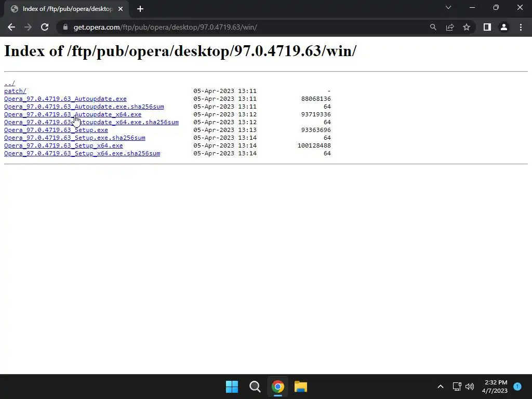
Task: Click the page heading 'Index of /ftp/pub/opera/desktop/97.0.4719.63/win/'
Action: tap(180, 51)
